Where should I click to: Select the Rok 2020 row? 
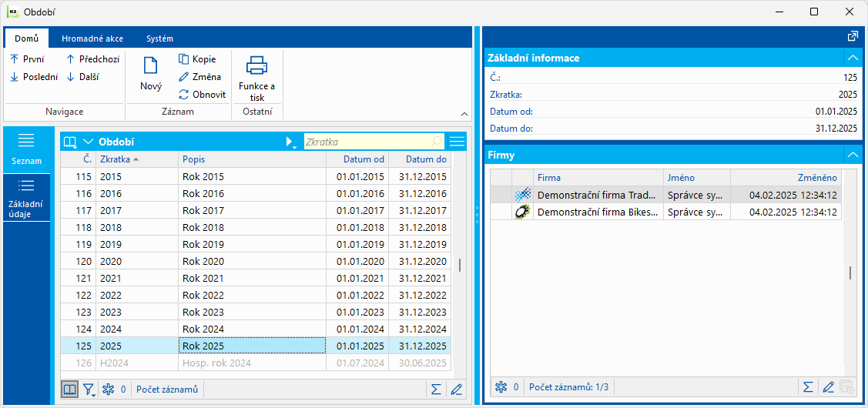[255, 261]
